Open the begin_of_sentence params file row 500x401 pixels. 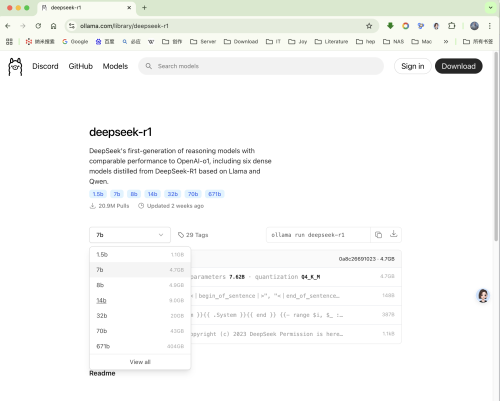[x=296, y=296]
